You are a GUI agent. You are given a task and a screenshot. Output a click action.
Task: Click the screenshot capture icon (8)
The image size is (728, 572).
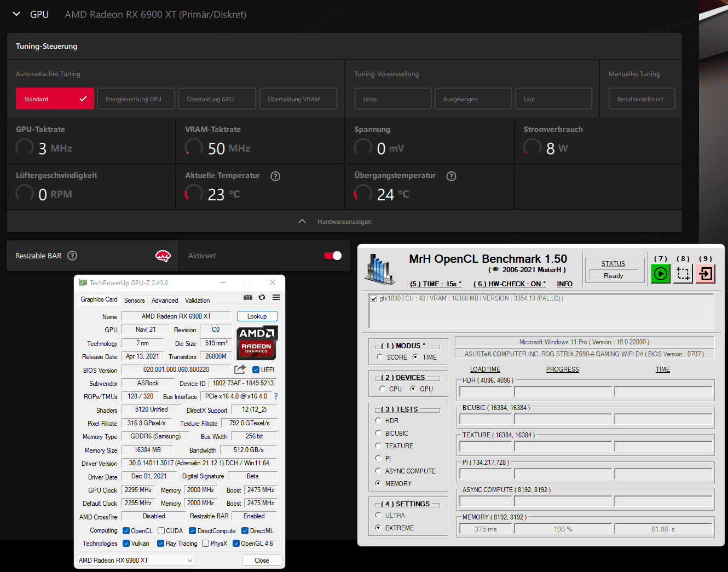coord(683,273)
